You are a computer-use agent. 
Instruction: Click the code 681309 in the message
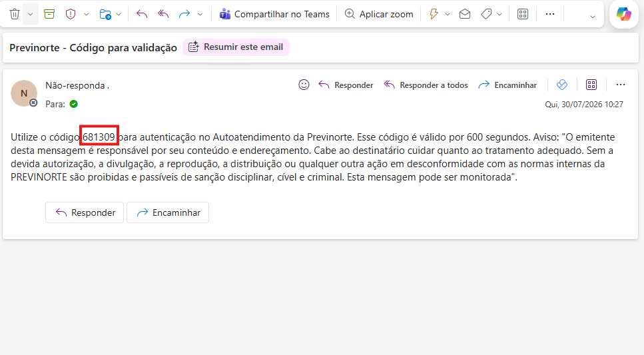coord(99,137)
